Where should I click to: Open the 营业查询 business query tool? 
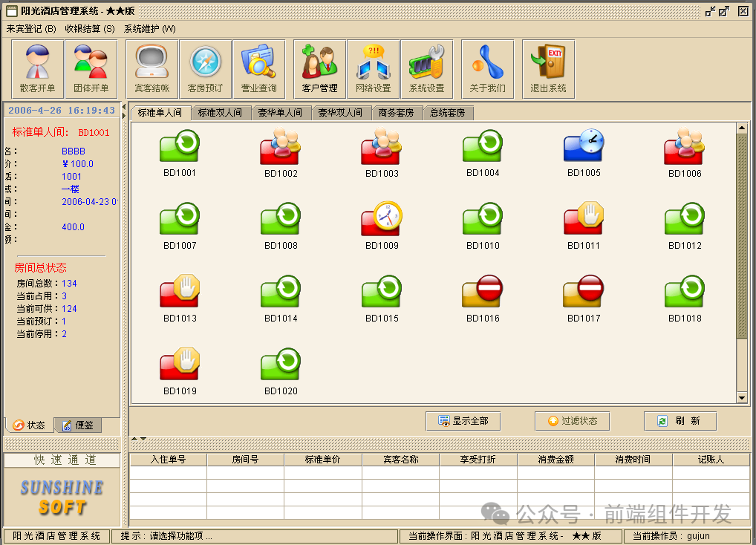258,68
